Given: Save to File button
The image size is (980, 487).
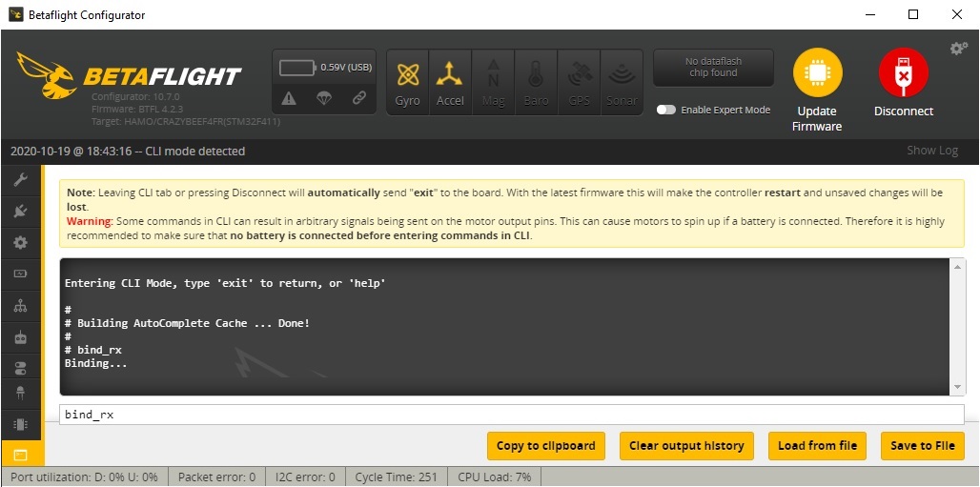Looking at the screenshot, I should [923, 446].
